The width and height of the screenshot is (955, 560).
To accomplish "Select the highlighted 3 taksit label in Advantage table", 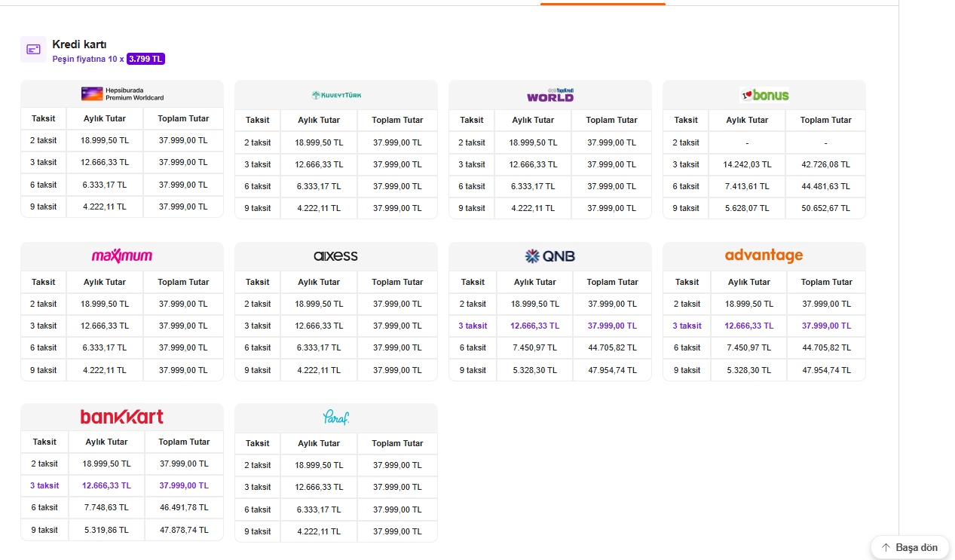I will tap(687, 326).
